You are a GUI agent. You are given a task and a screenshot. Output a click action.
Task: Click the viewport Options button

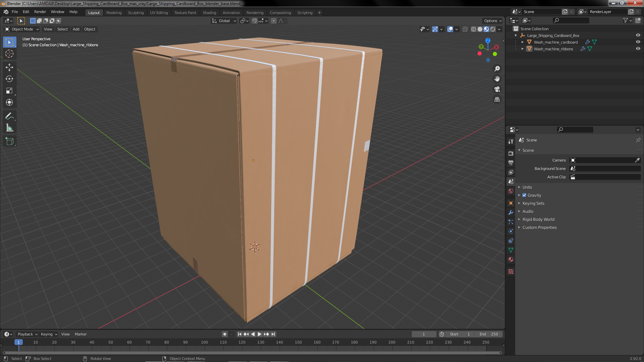pos(492,21)
